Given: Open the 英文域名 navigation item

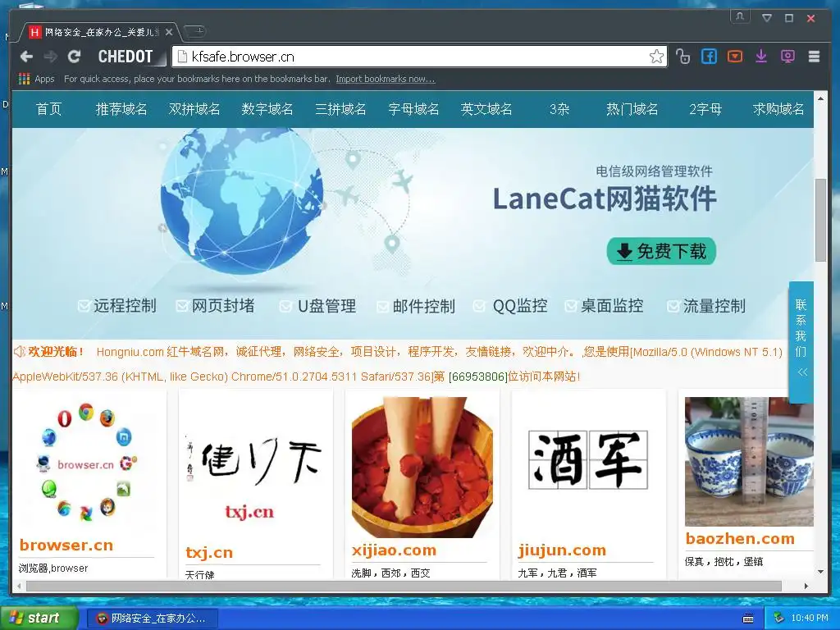Looking at the screenshot, I should coord(486,109).
